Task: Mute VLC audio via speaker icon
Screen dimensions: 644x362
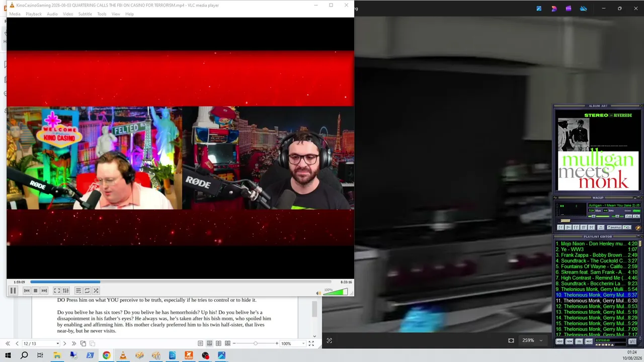Action: pyautogui.click(x=318, y=293)
